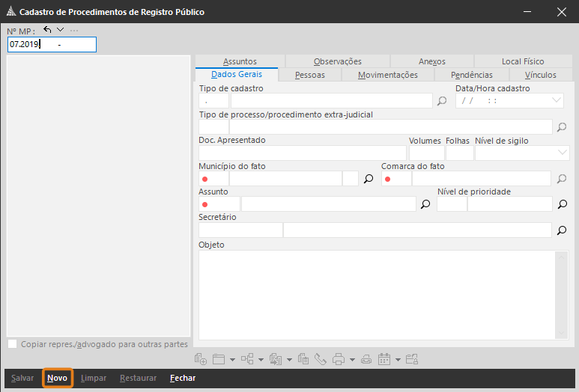
Task: Click the document transfer arrow icon
Action: [x=276, y=359]
